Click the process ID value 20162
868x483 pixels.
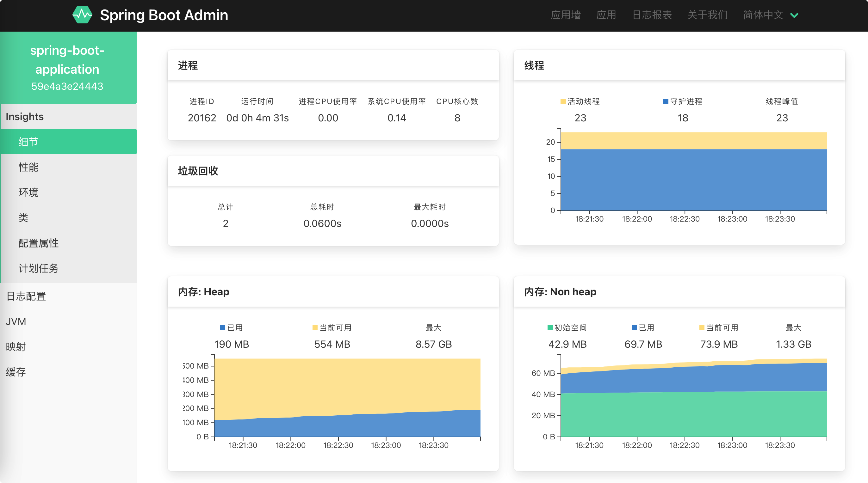pyautogui.click(x=202, y=118)
